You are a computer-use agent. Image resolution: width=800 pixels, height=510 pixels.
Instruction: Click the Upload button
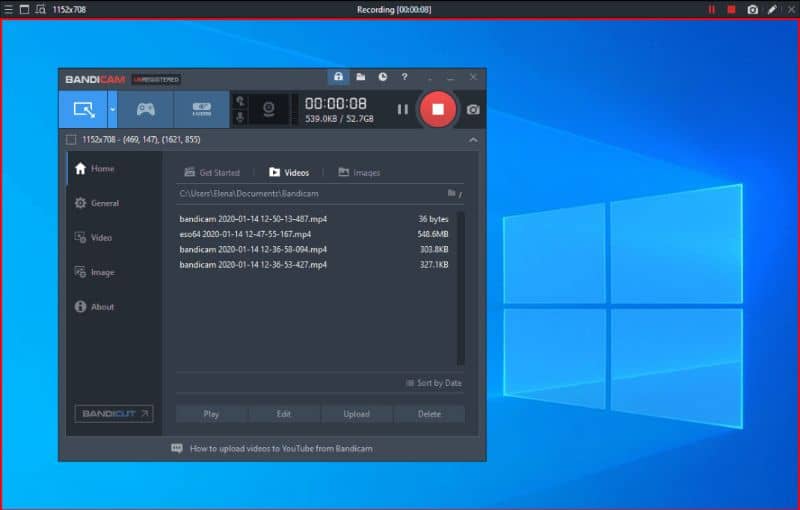tap(357, 414)
